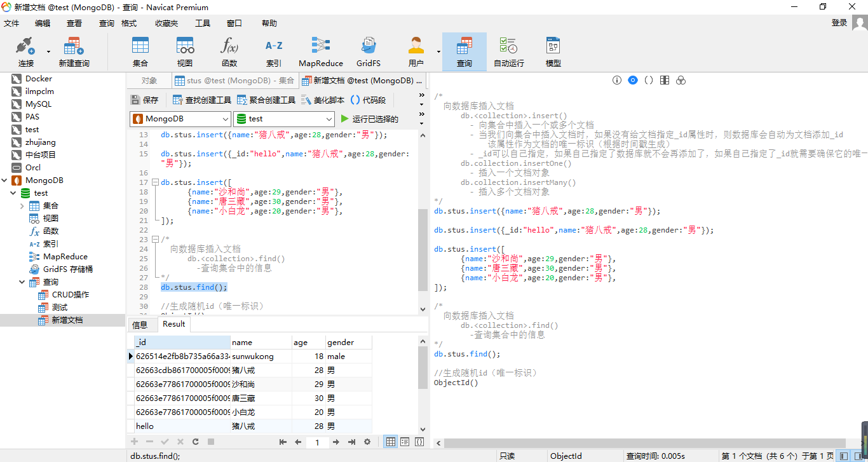The height and width of the screenshot is (462, 868).
Task: Open dropdown arrow next to 用户
Action: (438, 51)
